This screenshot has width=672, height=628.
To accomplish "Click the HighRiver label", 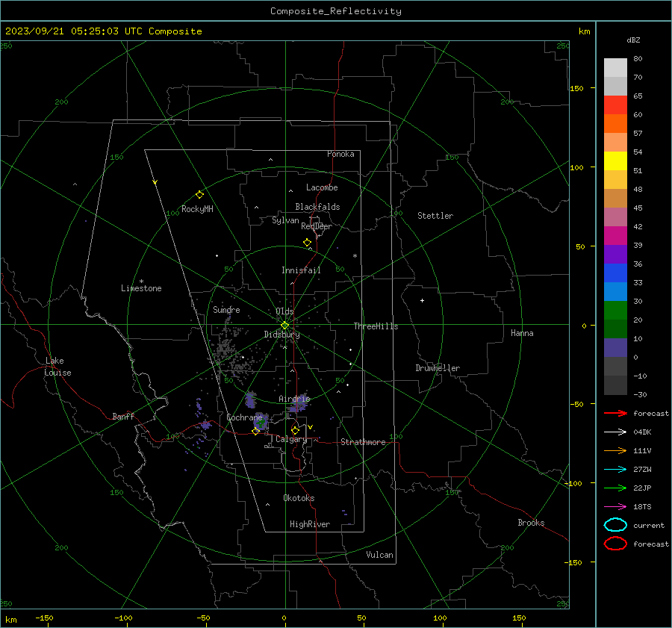I will [x=310, y=524].
